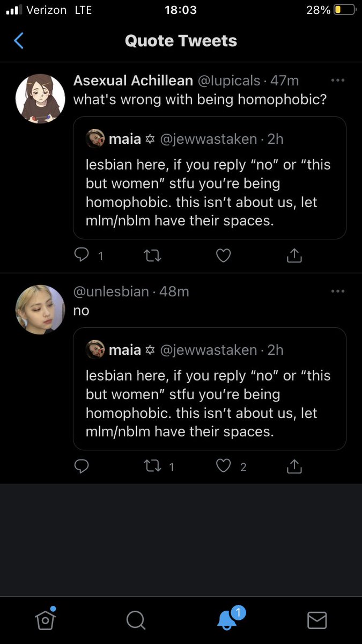The height and width of the screenshot is (644, 362).
Task: Open quoted maia tweet under Asexual Achillean
Action: pyautogui.click(x=210, y=178)
